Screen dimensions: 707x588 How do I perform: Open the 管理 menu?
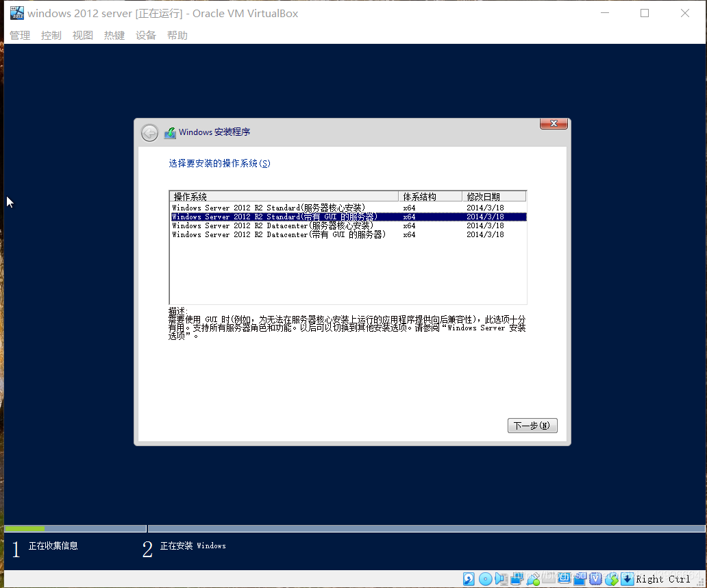pyautogui.click(x=20, y=35)
